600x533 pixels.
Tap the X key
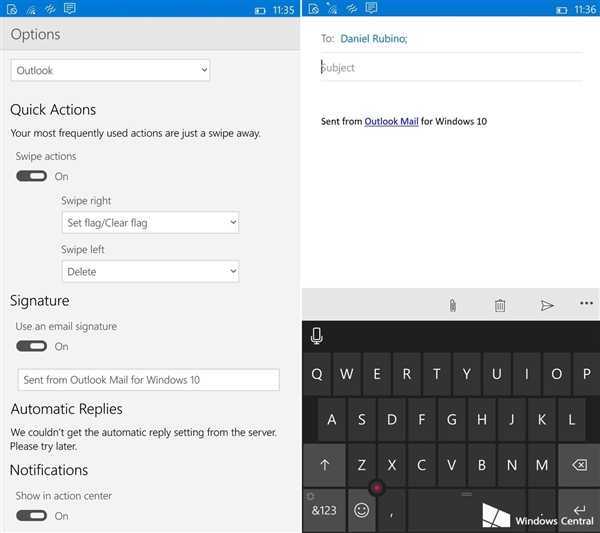391,465
